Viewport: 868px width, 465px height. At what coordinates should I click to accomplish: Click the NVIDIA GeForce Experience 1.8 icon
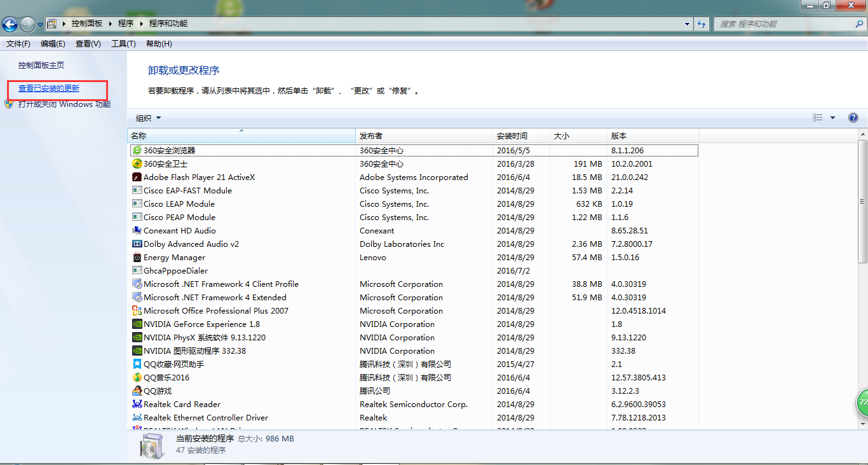(x=137, y=324)
